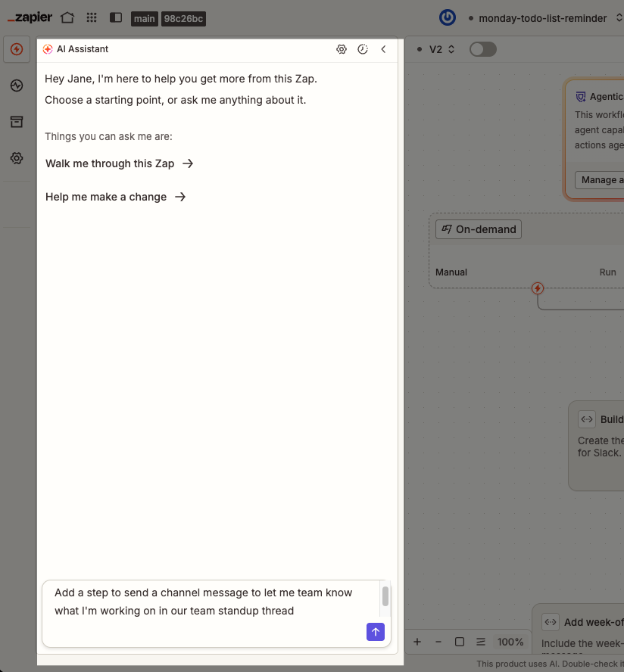Select the Zap lightning sidebar icon
This screenshot has width=624, height=672.
coord(17,49)
